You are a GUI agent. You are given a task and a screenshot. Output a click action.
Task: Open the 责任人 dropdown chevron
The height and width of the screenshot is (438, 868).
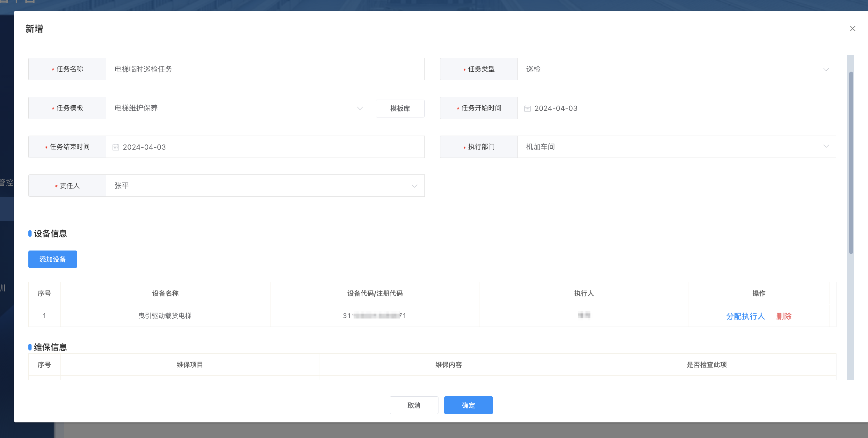coord(414,186)
